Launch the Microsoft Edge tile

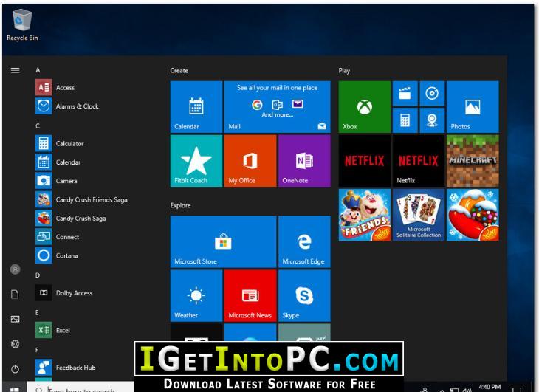[304, 242]
